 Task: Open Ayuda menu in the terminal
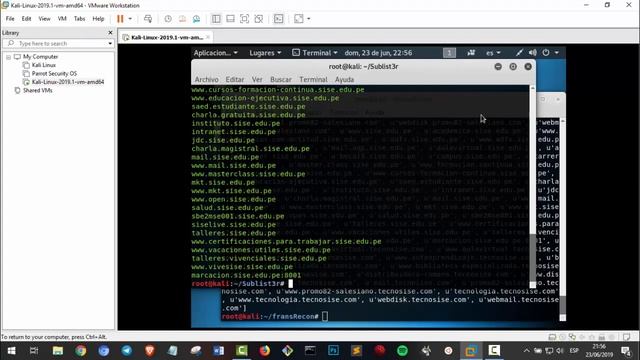click(x=344, y=79)
